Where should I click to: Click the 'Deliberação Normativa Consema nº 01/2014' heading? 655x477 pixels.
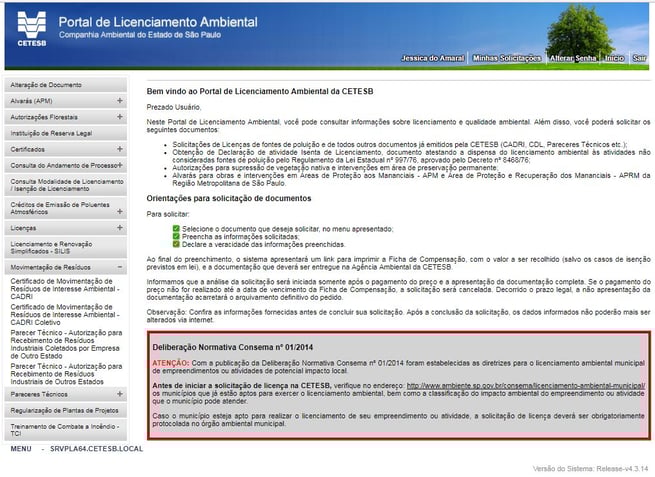pyautogui.click(x=233, y=347)
